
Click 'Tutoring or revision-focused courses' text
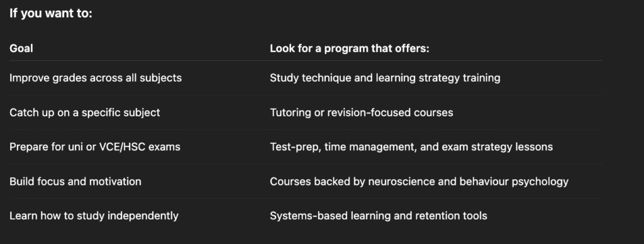[362, 113]
